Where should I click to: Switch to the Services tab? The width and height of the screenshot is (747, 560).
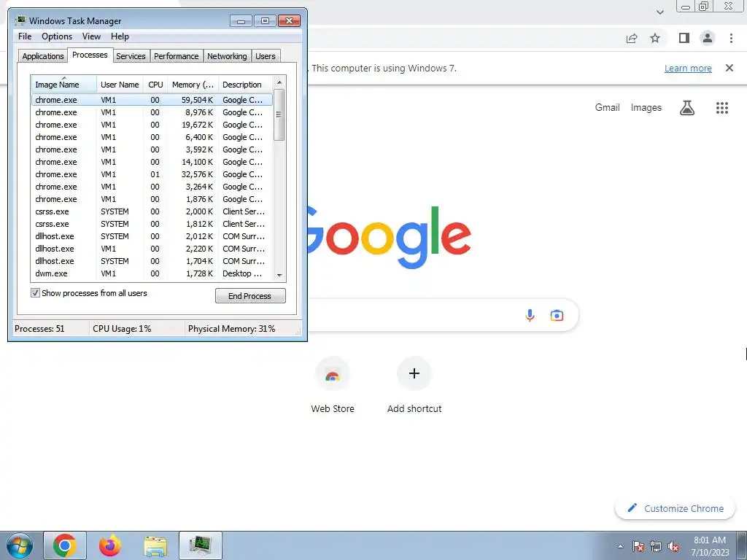click(131, 56)
